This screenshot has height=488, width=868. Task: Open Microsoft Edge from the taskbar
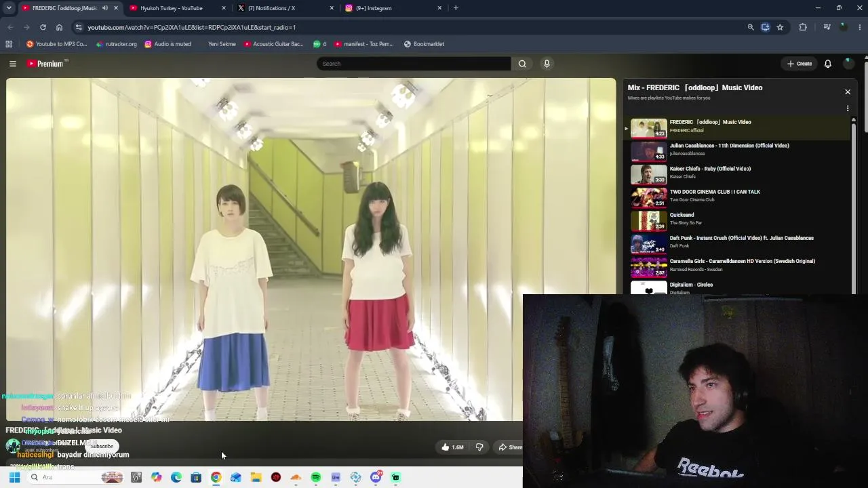176,477
